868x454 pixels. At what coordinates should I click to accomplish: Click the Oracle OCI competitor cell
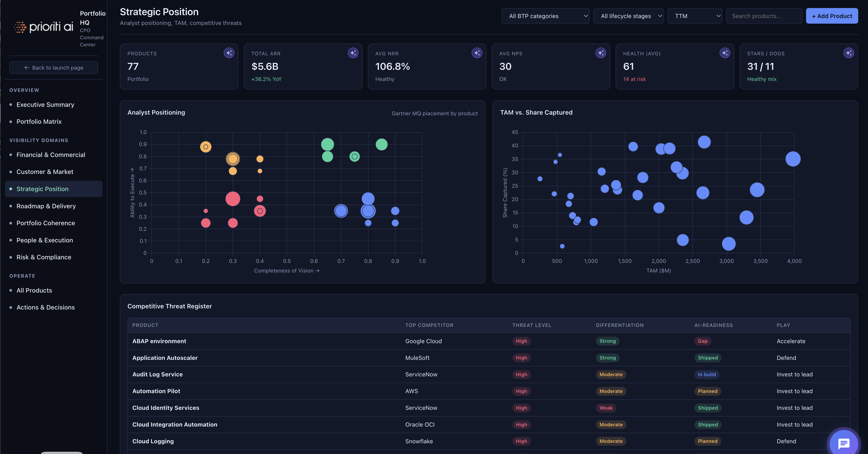(x=420, y=425)
